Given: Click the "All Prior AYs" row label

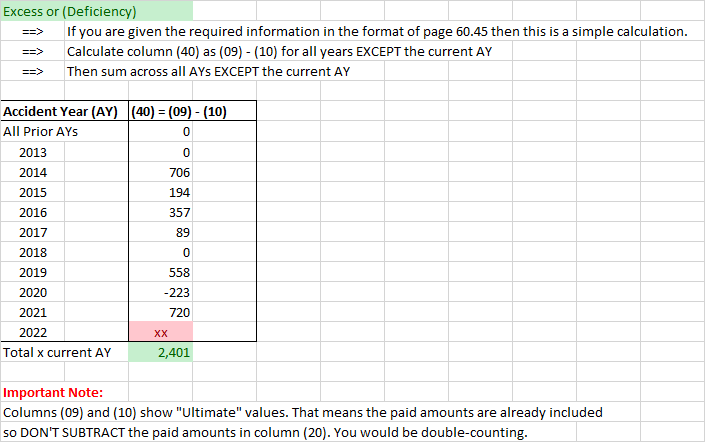Looking at the screenshot, I should point(41,131).
